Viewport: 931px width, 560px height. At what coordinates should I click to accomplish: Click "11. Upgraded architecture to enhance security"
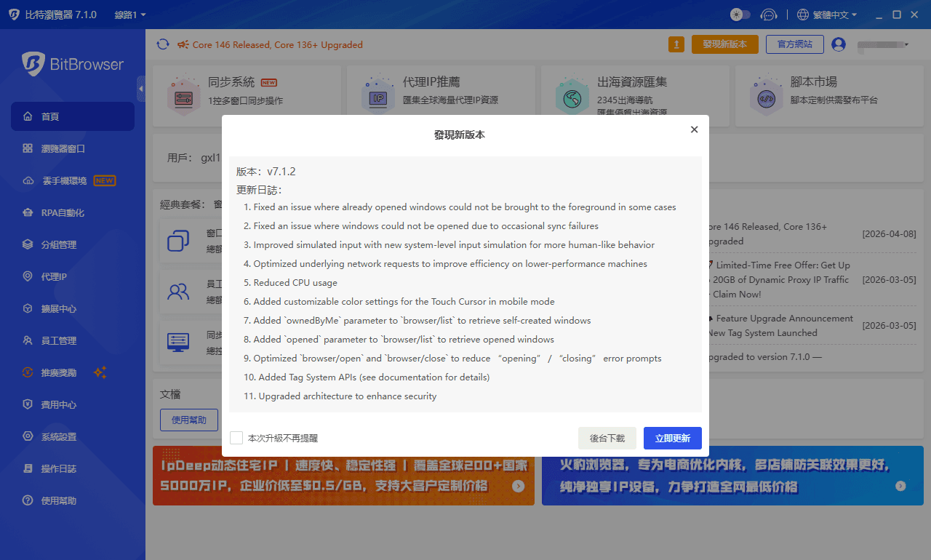point(340,396)
